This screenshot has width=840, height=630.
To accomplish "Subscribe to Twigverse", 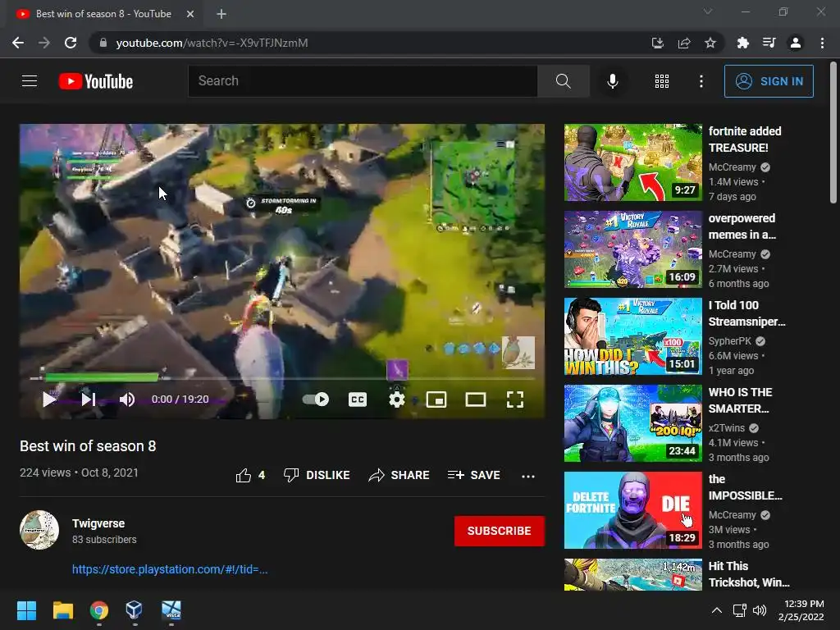I will pos(500,531).
